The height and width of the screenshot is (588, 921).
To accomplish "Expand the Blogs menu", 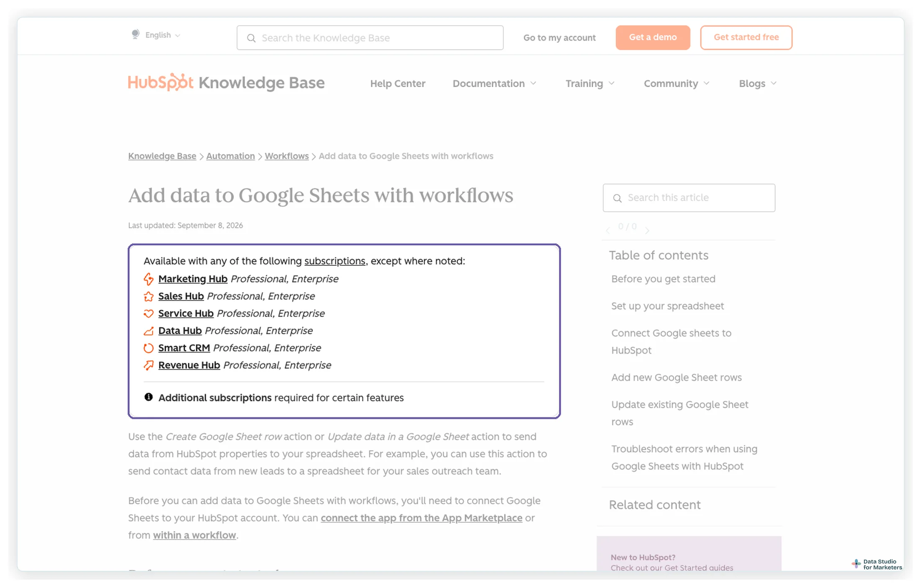I will [x=758, y=83].
